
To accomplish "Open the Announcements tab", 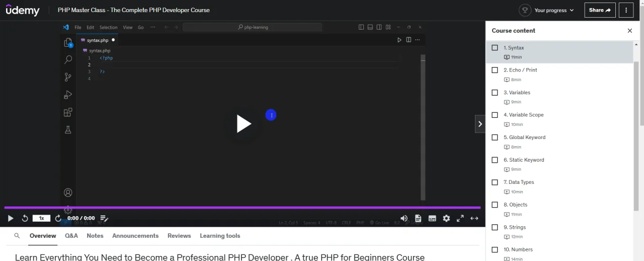I will tap(135, 236).
